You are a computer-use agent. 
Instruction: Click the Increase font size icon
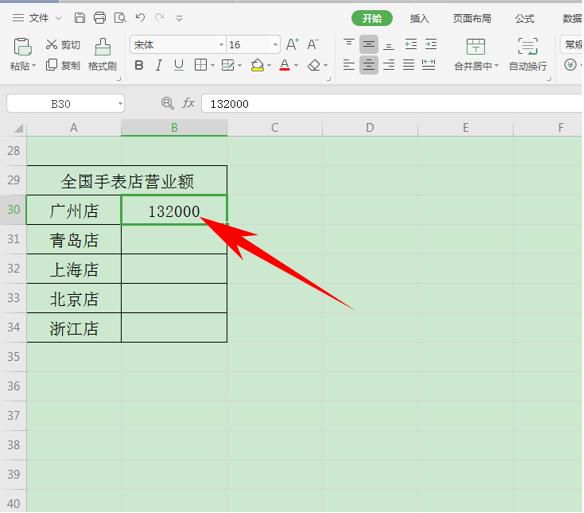coord(292,45)
